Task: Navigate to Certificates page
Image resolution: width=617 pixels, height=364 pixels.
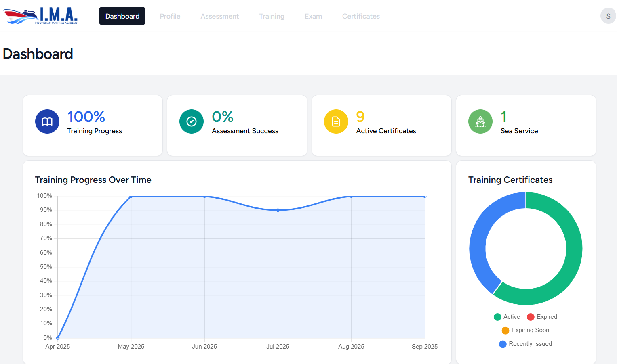Action: (361, 16)
